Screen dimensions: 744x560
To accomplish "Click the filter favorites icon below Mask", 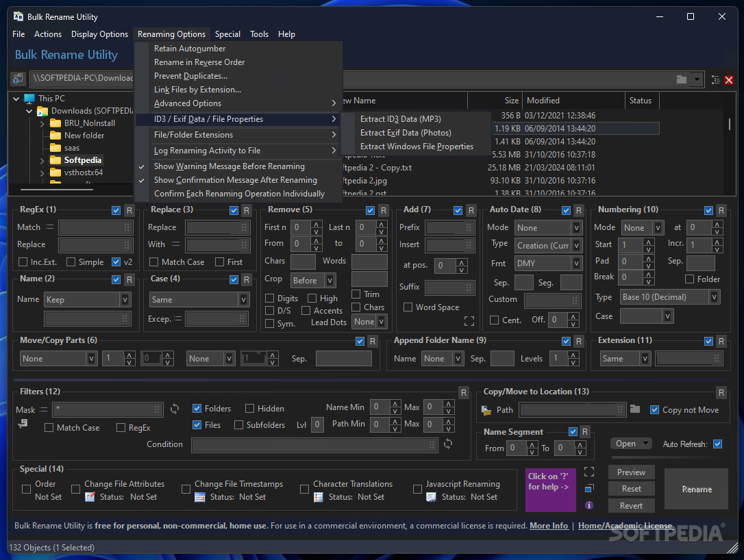I will (x=23, y=424).
